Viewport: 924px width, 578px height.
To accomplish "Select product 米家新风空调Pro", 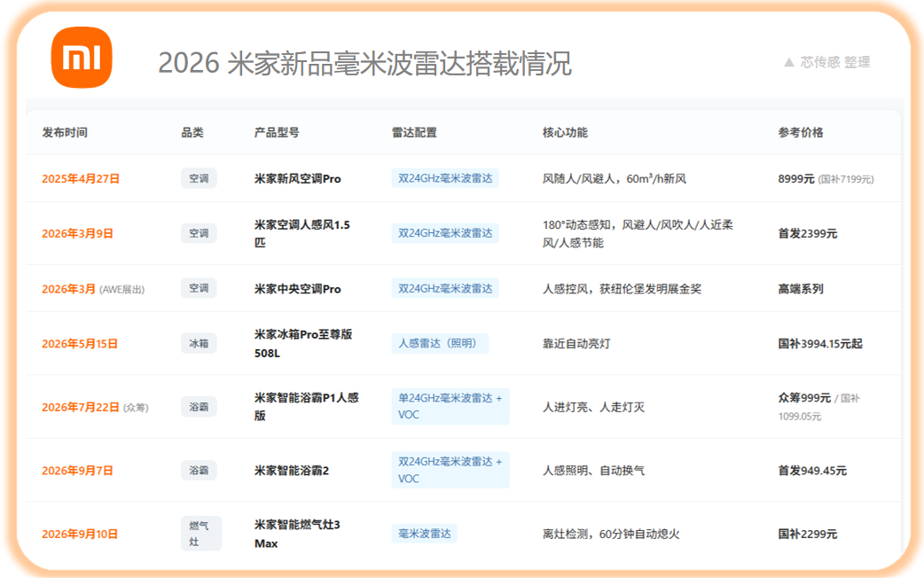I will pyautogui.click(x=298, y=178).
